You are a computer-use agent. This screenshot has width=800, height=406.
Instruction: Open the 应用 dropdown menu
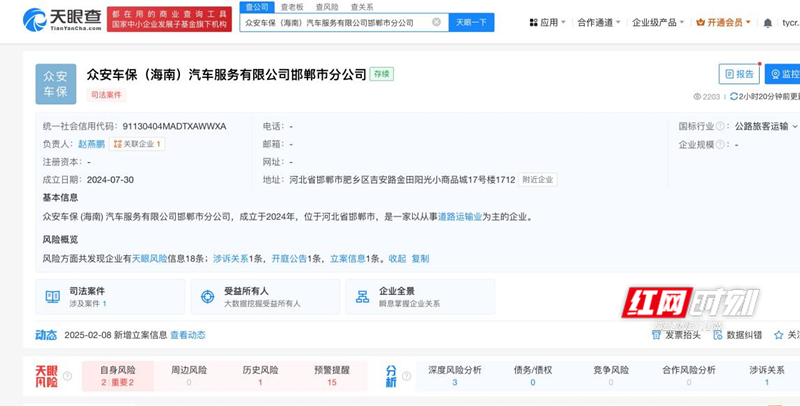tap(548, 22)
